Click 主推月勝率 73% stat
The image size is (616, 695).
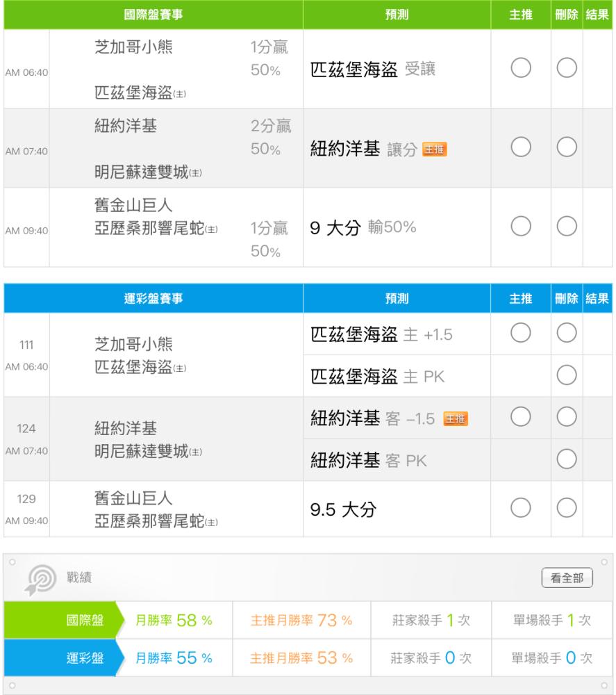coord(301,620)
